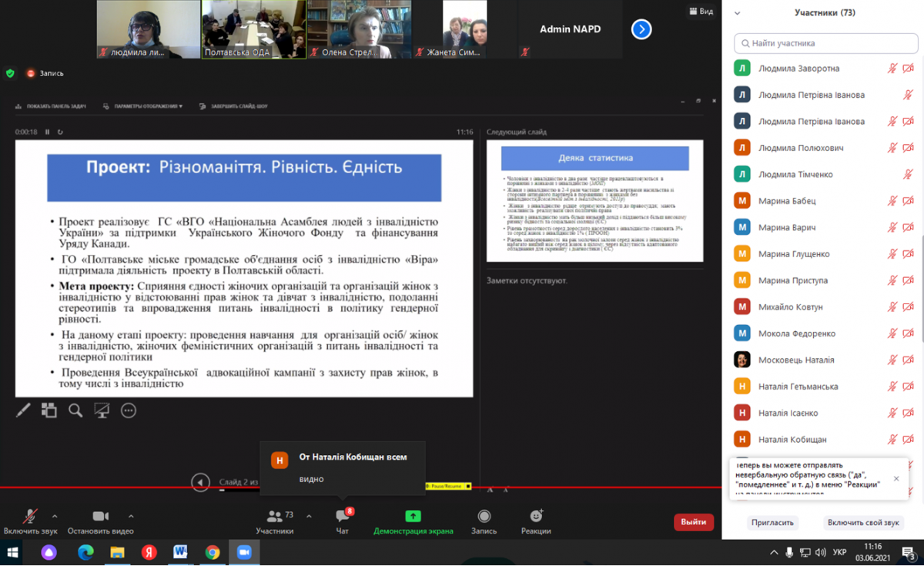Pause the presentation timer
Viewport: 924px width, 566px height.
[47, 132]
